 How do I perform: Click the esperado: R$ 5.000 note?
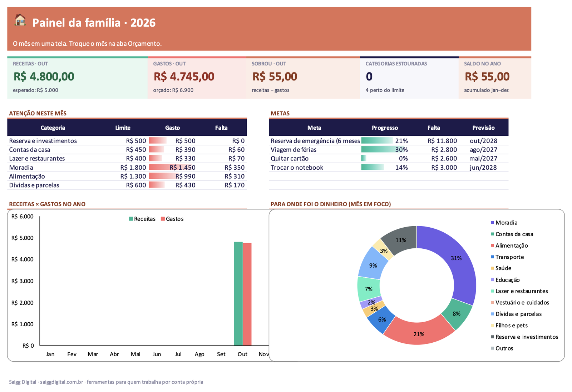(35, 90)
